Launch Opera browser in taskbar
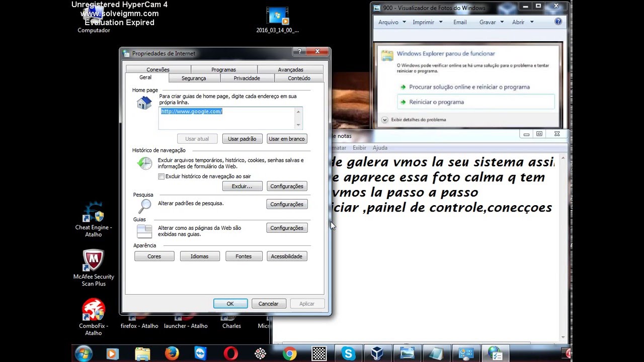644x362 pixels. click(230, 353)
